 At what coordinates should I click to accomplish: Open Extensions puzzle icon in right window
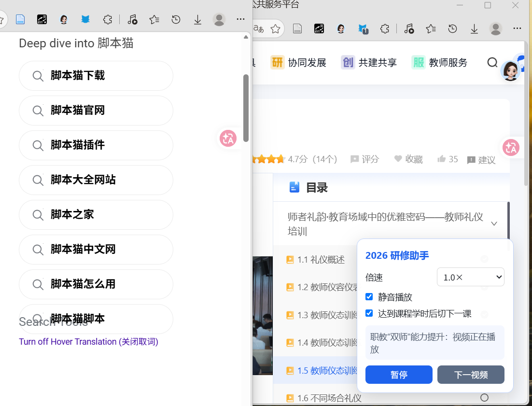(385, 29)
